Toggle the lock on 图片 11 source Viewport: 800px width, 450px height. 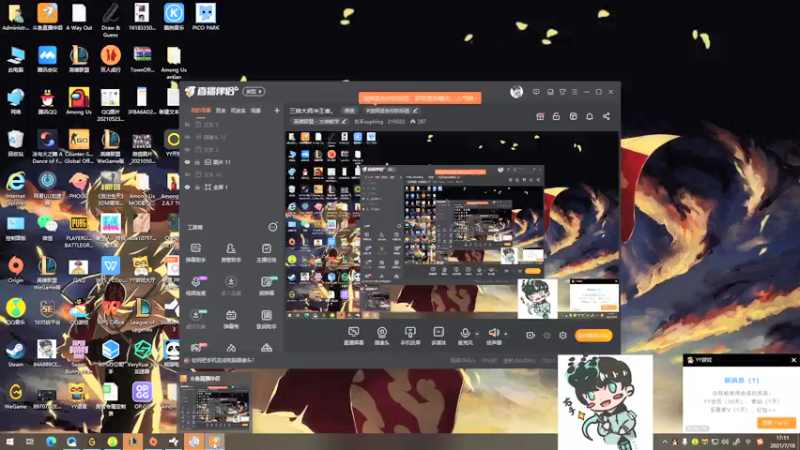click(x=197, y=162)
